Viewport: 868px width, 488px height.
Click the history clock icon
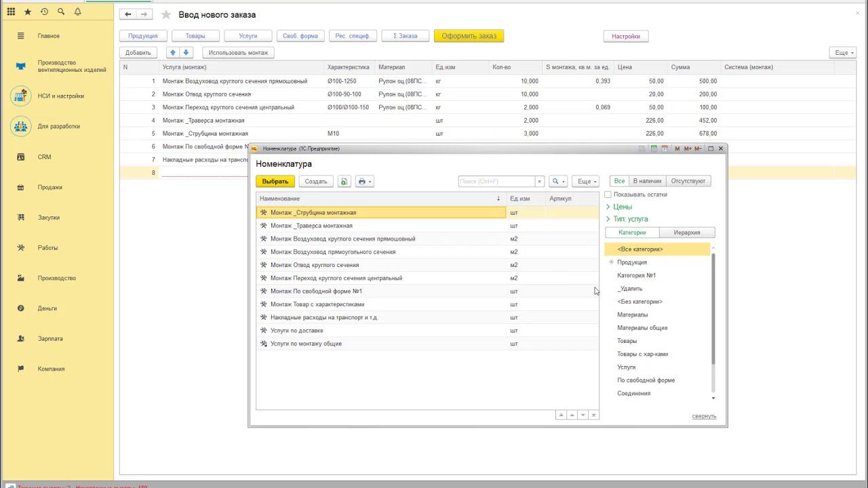pyautogui.click(x=44, y=12)
